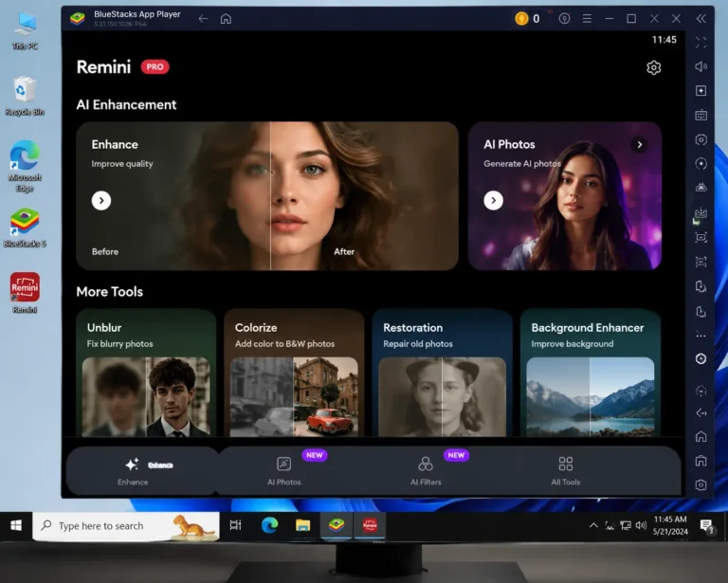Click the sidebar hexagon settings icon
The image size is (728, 583).
pos(701,139)
